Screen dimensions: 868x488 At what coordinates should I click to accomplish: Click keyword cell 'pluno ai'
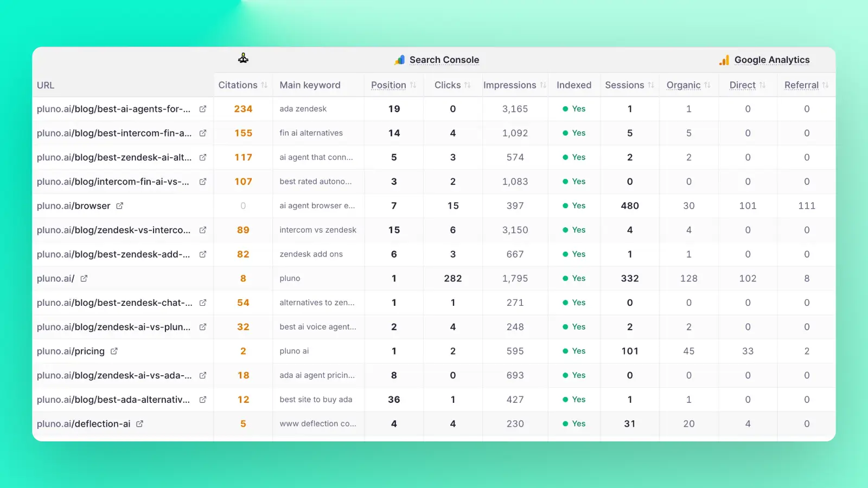(x=294, y=351)
